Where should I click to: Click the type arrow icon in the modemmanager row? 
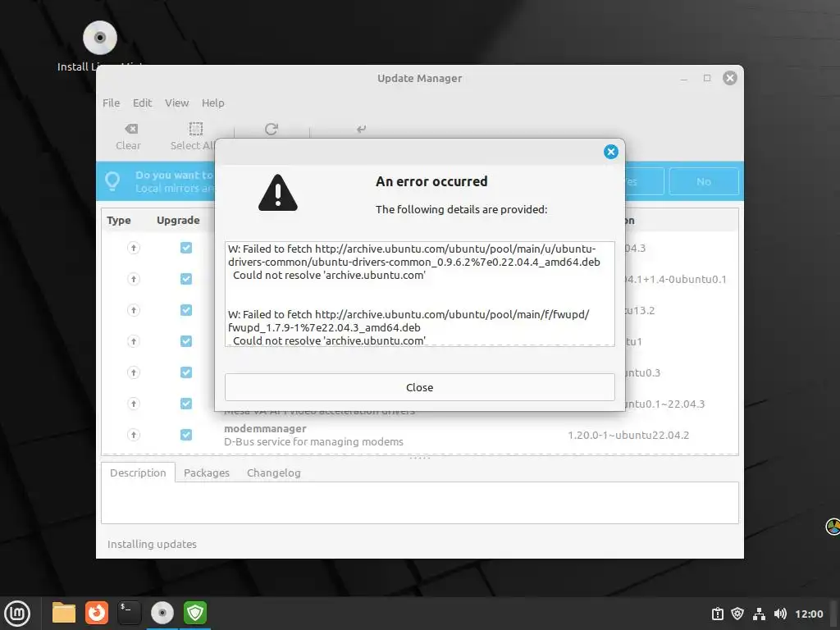134,435
